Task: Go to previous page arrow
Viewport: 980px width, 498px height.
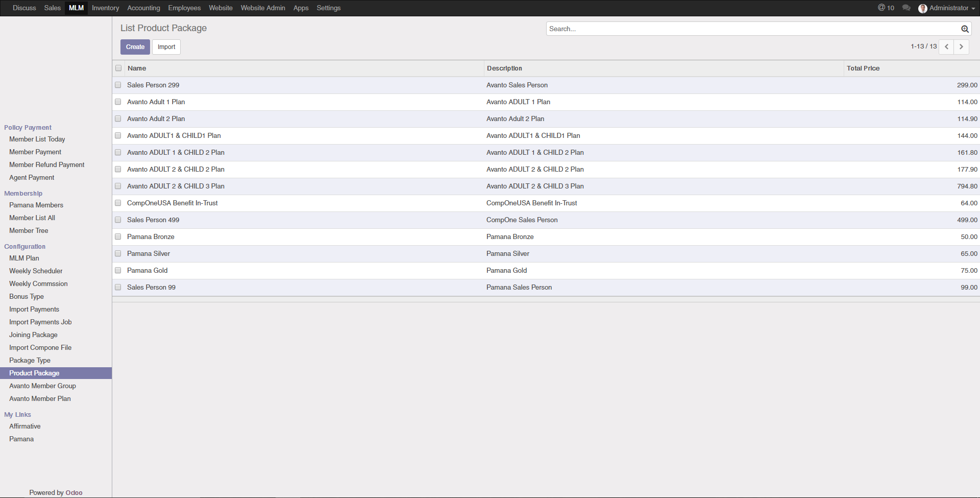Action: pyautogui.click(x=946, y=46)
